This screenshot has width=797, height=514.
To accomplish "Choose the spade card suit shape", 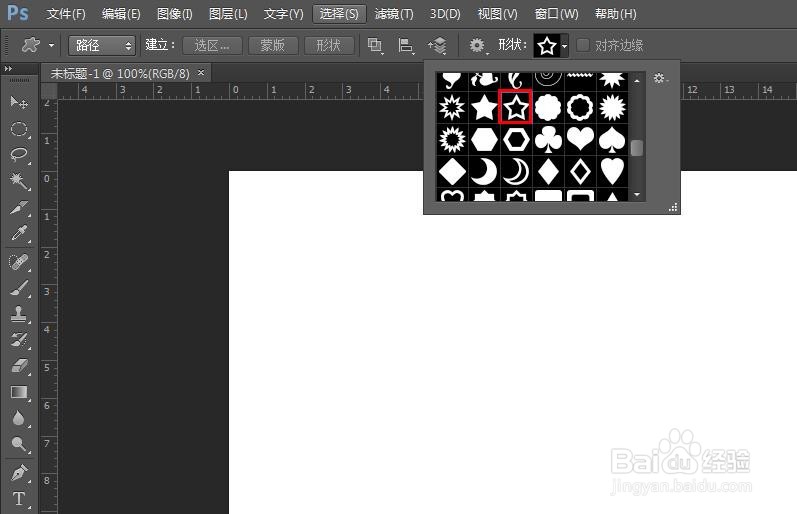I will point(612,139).
